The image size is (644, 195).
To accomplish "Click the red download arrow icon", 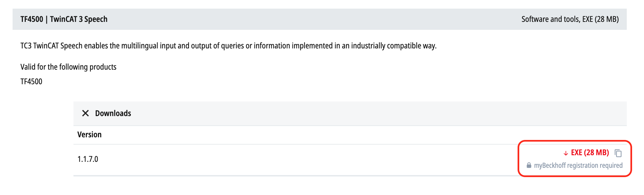I will click(566, 153).
